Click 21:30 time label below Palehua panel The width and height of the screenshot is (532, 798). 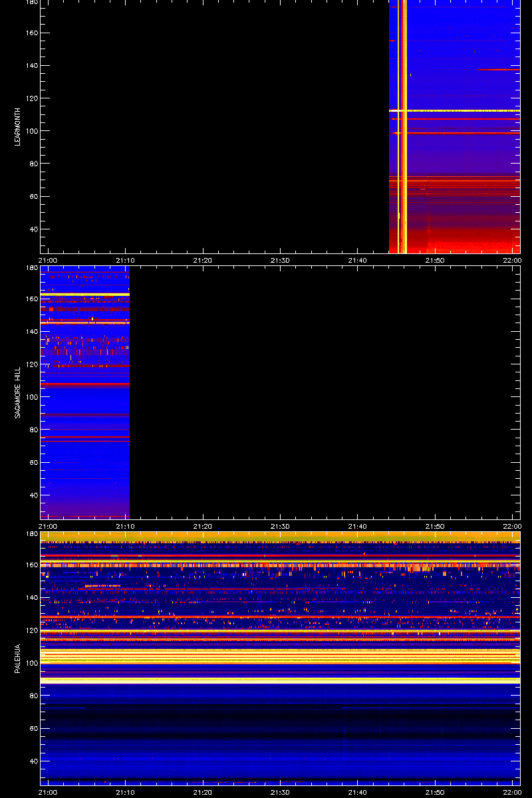tap(280, 792)
